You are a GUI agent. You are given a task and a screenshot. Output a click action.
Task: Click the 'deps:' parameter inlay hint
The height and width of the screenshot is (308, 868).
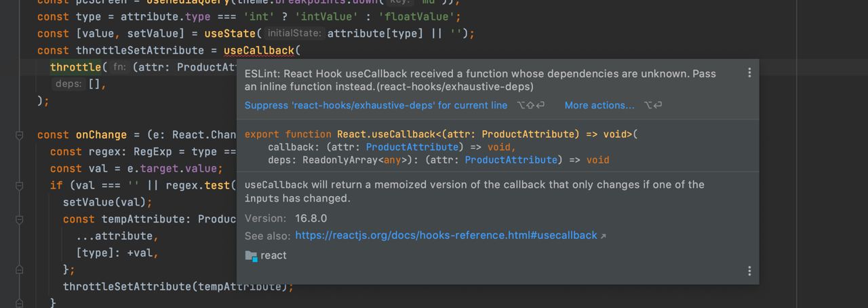click(68, 84)
